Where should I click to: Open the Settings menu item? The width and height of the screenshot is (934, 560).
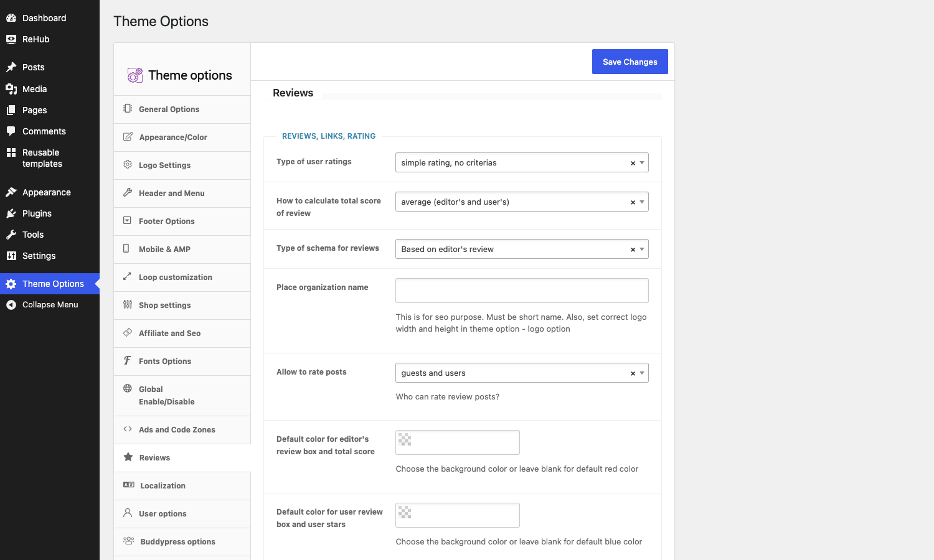point(50,256)
